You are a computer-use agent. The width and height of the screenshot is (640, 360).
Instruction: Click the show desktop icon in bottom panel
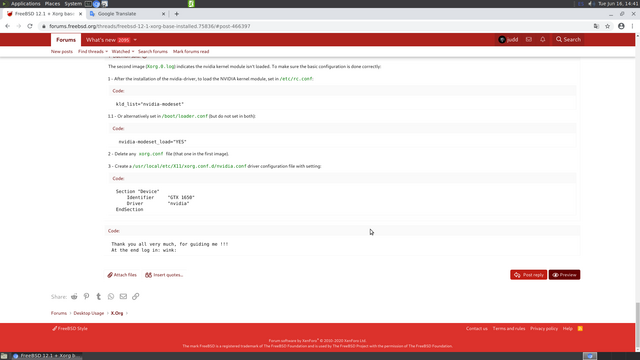(x=4, y=356)
